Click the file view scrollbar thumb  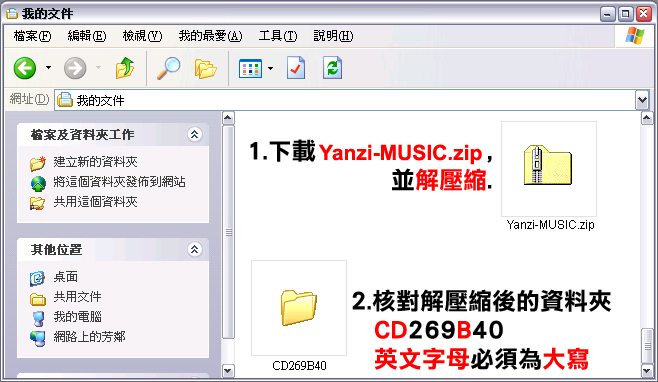[x=647, y=346]
